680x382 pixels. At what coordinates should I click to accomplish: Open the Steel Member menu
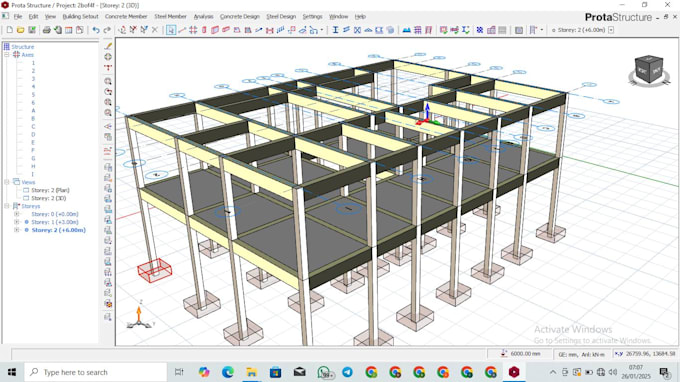pos(170,16)
